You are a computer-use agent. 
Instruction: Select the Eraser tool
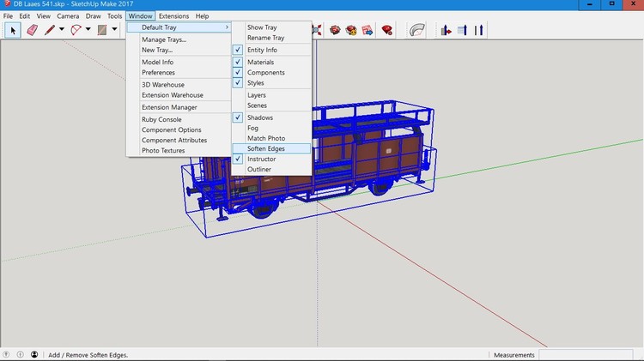[x=33, y=30]
